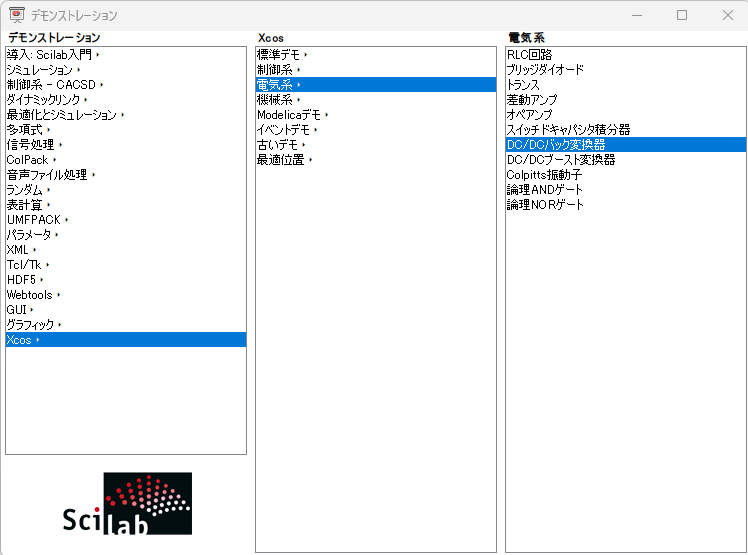The height and width of the screenshot is (555, 748).
Task: Open 標準デモ in the Xcos list
Action: 376,54
